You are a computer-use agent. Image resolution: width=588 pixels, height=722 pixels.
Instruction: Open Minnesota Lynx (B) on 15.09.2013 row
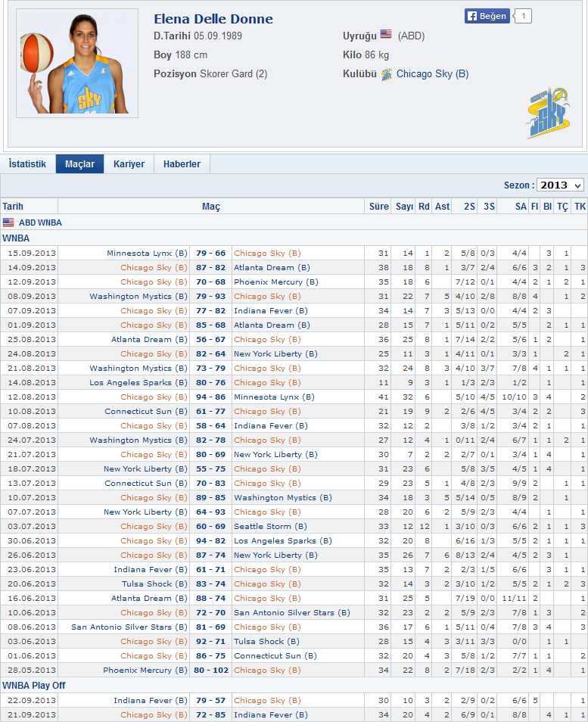coord(147,254)
